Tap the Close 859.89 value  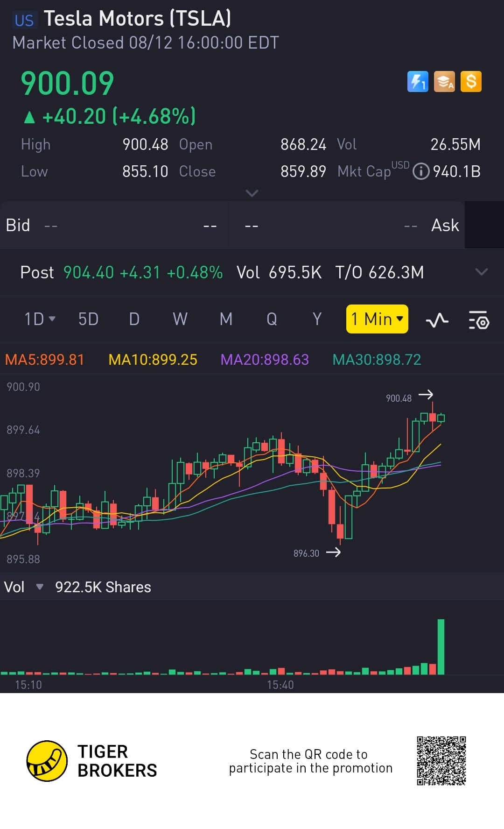(x=303, y=171)
